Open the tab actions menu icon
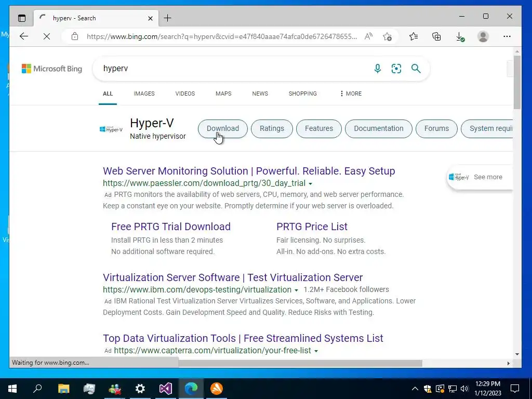This screenshot has height=399, width=532. (x=22, y=18)
